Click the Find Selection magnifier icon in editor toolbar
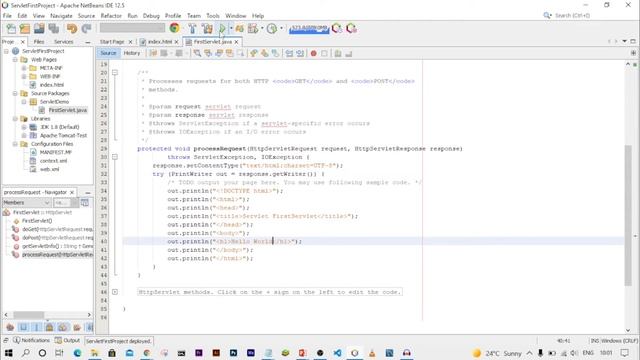This screenshot has height=360, width=640. coord(197,53)
